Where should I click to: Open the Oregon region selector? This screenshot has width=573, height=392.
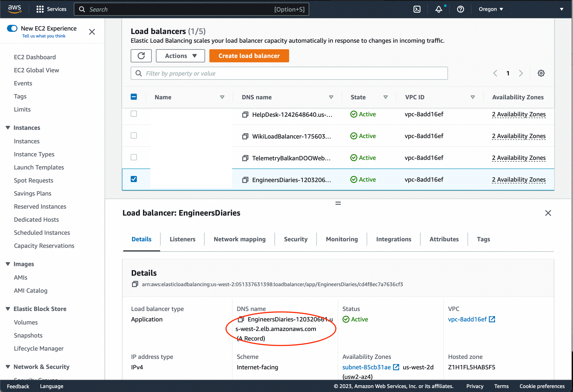click(491, 9)
